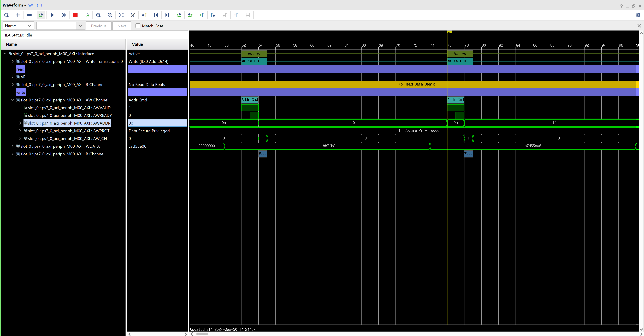
Task: Click the remove probe minus icon
Action: [x=29, y=15]
